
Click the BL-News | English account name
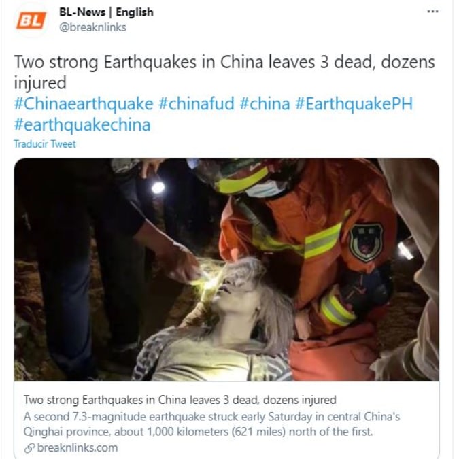(x=106, y=12)
